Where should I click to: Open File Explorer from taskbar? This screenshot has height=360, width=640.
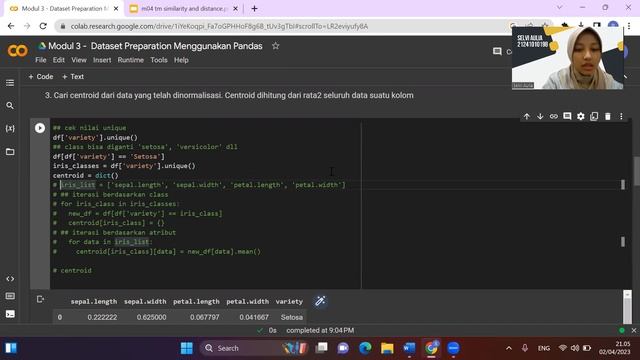pos(387,348)
